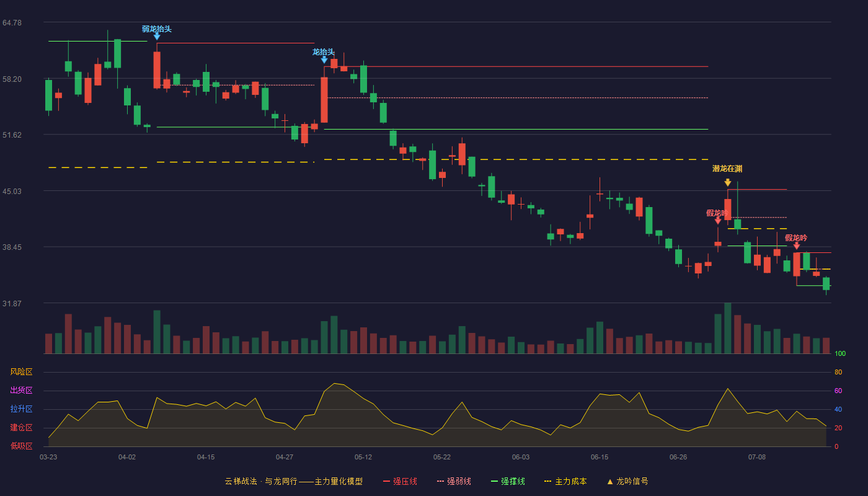
Task: Click the red arrow under the last 假龙吟 signal
Action: pos(797,246)
